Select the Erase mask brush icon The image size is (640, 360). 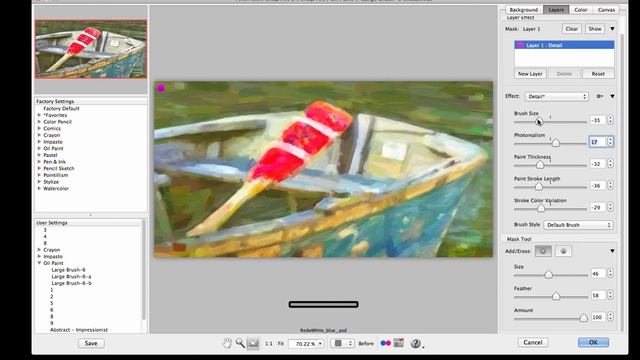563,251
